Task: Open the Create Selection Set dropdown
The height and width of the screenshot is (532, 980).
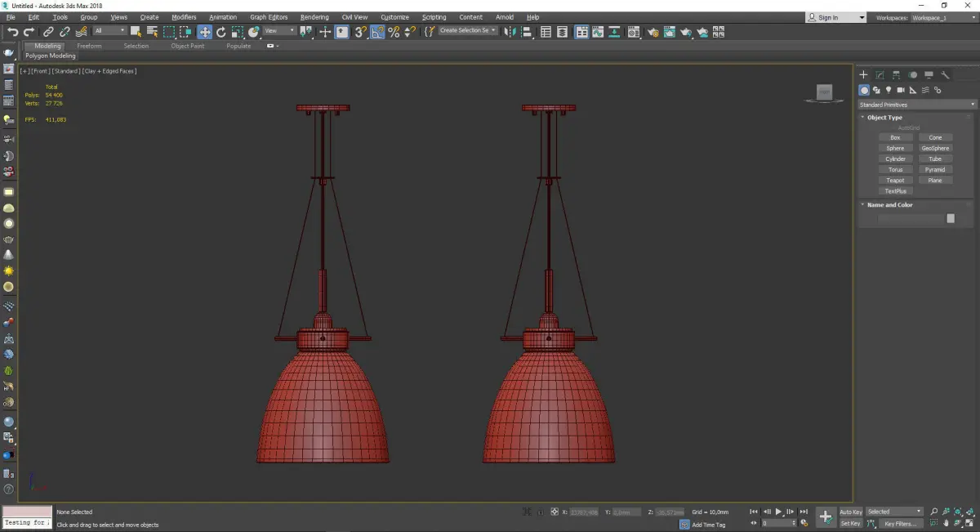Action: pos(468,30)
